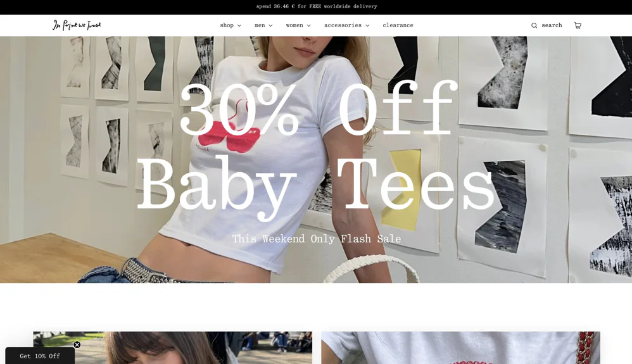This screenshot has width=632, height=364.
Task: Click the search magnifier icon
Action: click(534, 25)
